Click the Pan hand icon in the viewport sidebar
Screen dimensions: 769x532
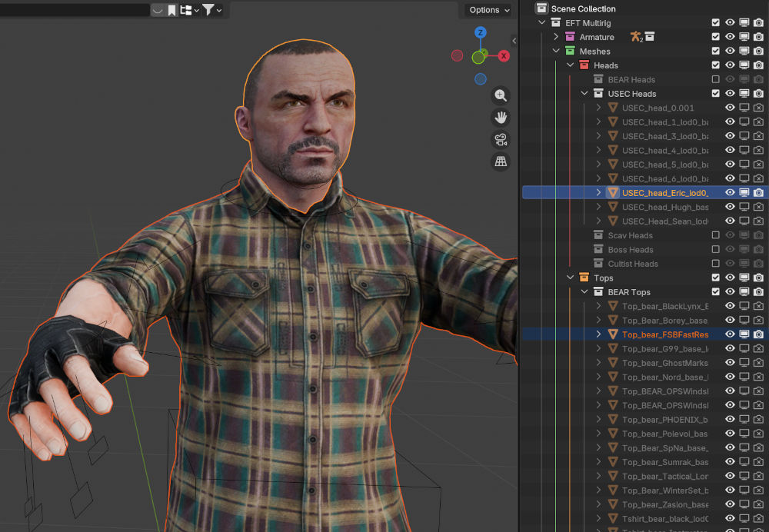click(501, 118)
